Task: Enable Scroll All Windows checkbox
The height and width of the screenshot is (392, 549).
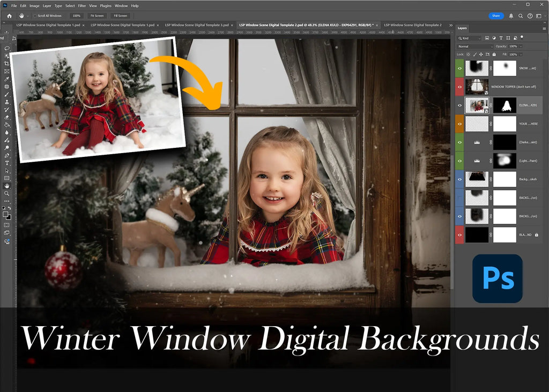Action: [x=34, y=16]
